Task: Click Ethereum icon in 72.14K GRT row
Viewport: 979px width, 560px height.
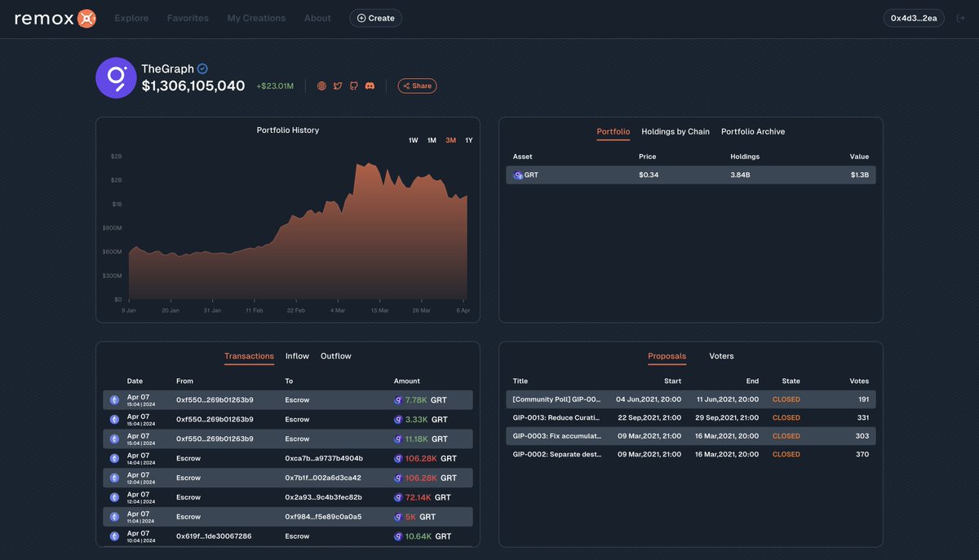Action: (114, 497)
